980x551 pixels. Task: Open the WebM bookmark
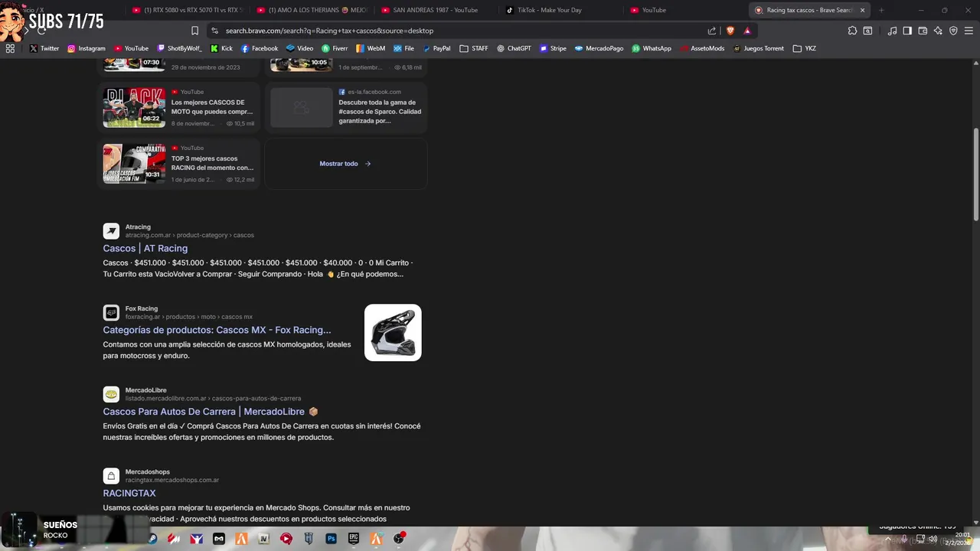(371, 48)
